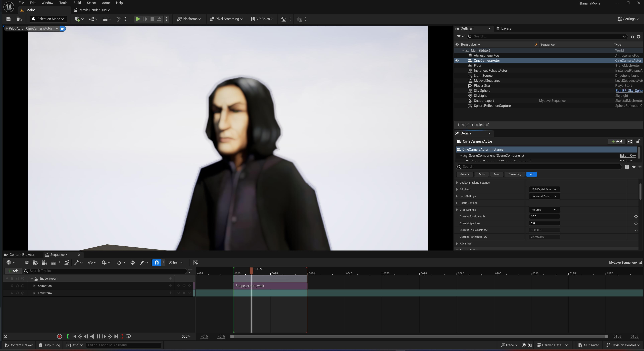Expand the Focus Settings section
Image resolution: width=644 pixels, height=351 pixels.
457,203
